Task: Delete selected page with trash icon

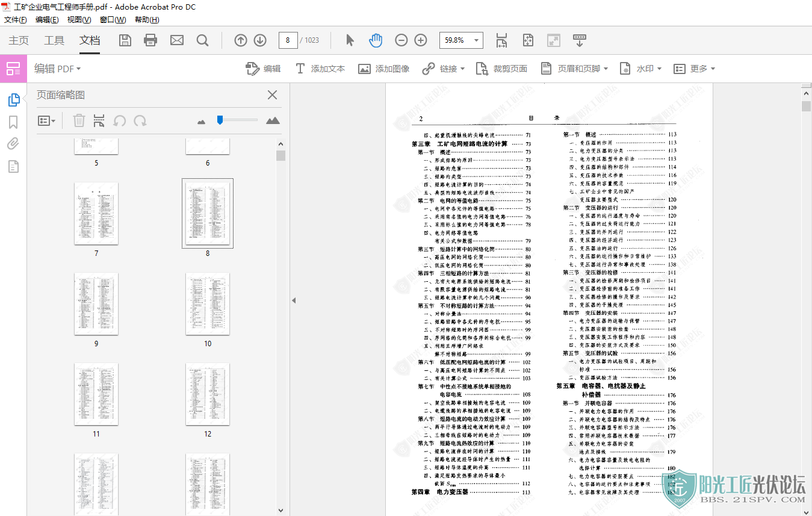Action: pos(79,120)
